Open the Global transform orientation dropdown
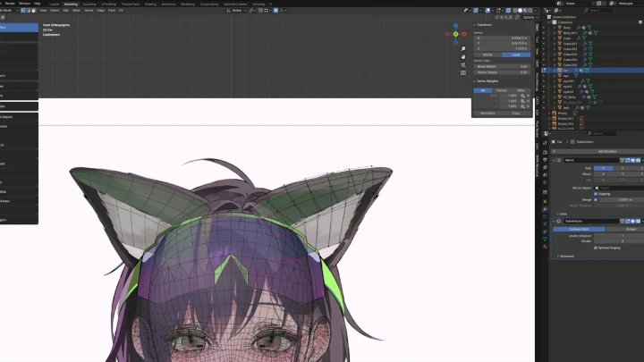Screen dimensions: 644x362 (x=236, y=10)
